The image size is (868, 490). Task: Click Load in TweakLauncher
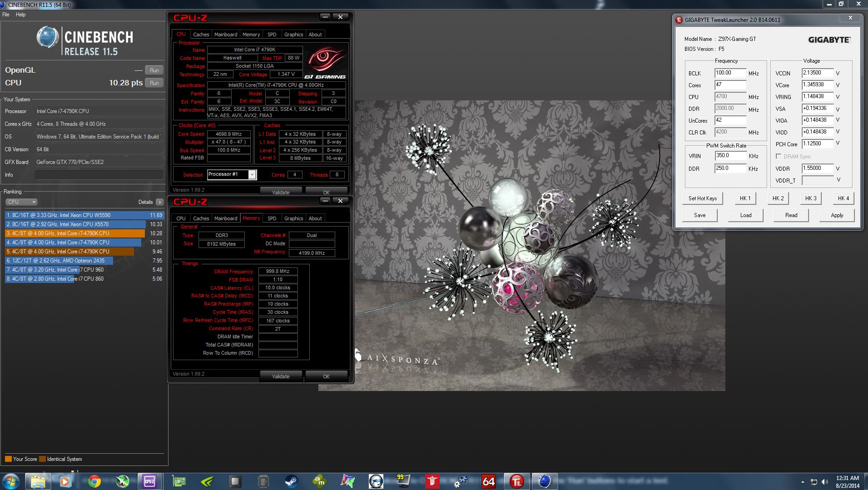coord(746,215)
